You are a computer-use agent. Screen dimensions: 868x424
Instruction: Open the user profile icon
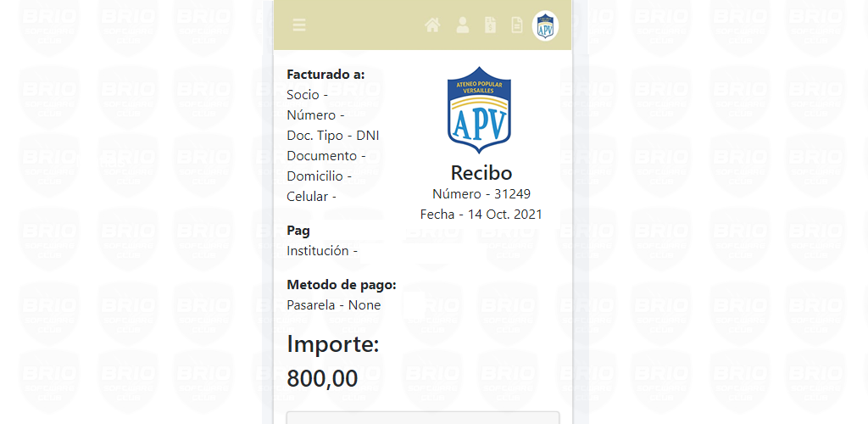click(x=462, y=25)
